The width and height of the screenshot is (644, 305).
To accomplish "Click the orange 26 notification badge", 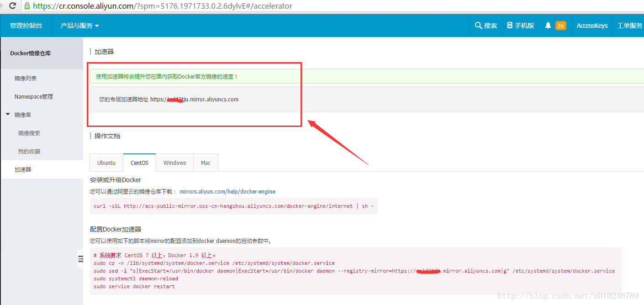I will (560, 26).
